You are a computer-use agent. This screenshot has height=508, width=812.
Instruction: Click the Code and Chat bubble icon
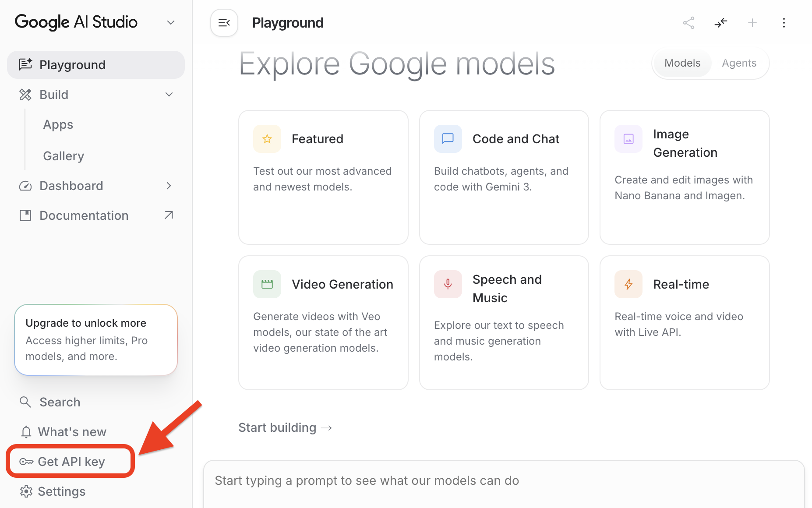pos(448,139)
